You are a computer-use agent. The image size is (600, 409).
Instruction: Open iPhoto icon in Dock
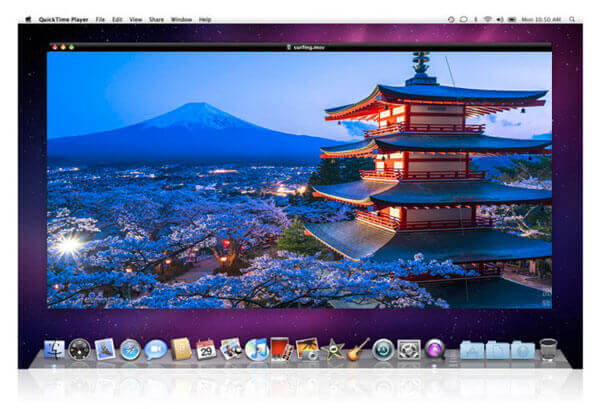pos(307,349)
